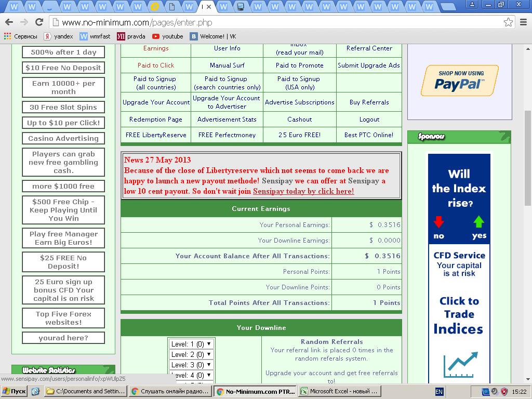The image size is (532, 399).
Task: Open Paid to Signup (USA only)
Action: coord(299,83)
